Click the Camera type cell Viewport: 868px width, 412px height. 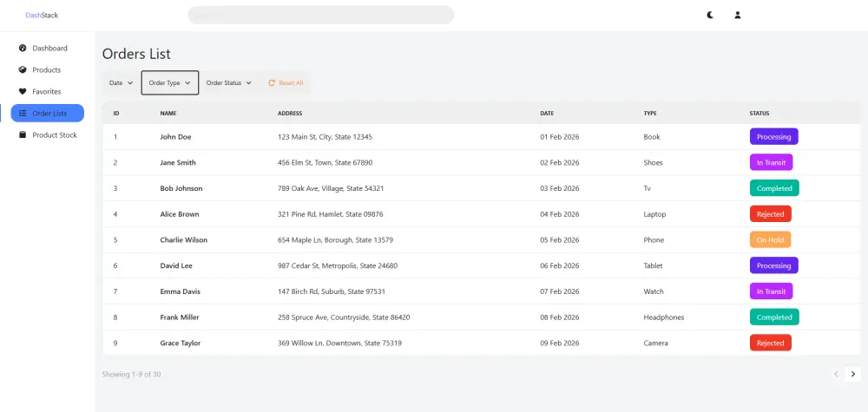655,343
